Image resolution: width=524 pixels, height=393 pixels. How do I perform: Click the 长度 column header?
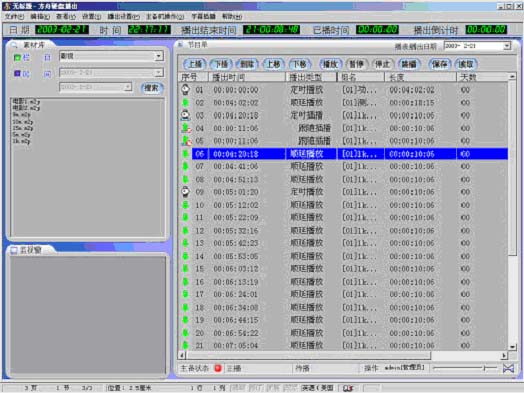click(x=420, y=77)
